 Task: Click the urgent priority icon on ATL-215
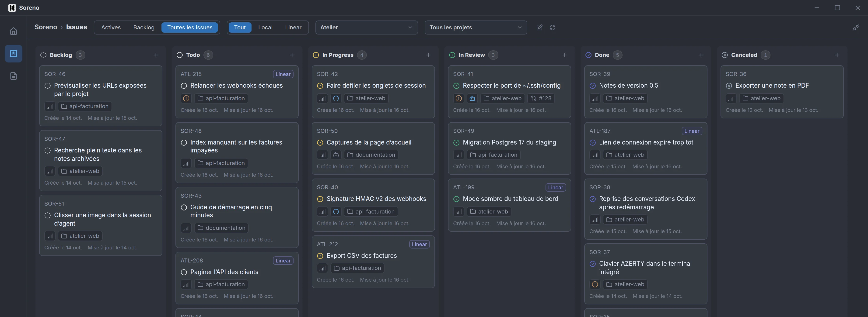click(x=186, y=98)
